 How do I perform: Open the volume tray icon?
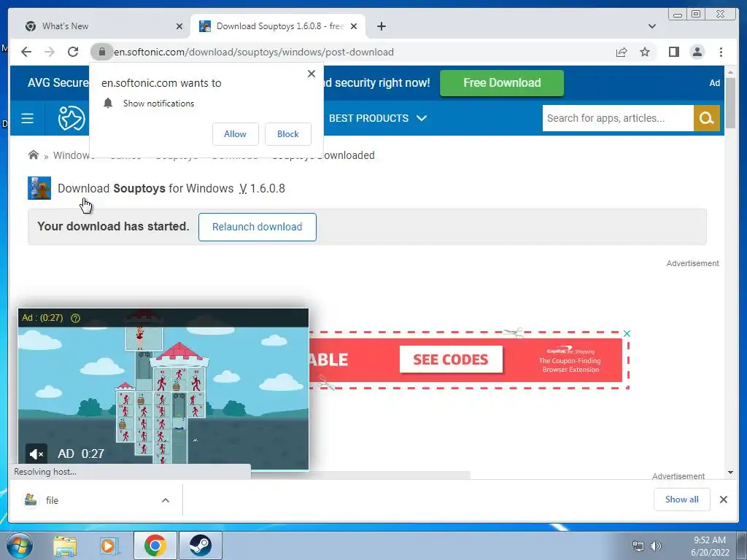click(656, 545)
